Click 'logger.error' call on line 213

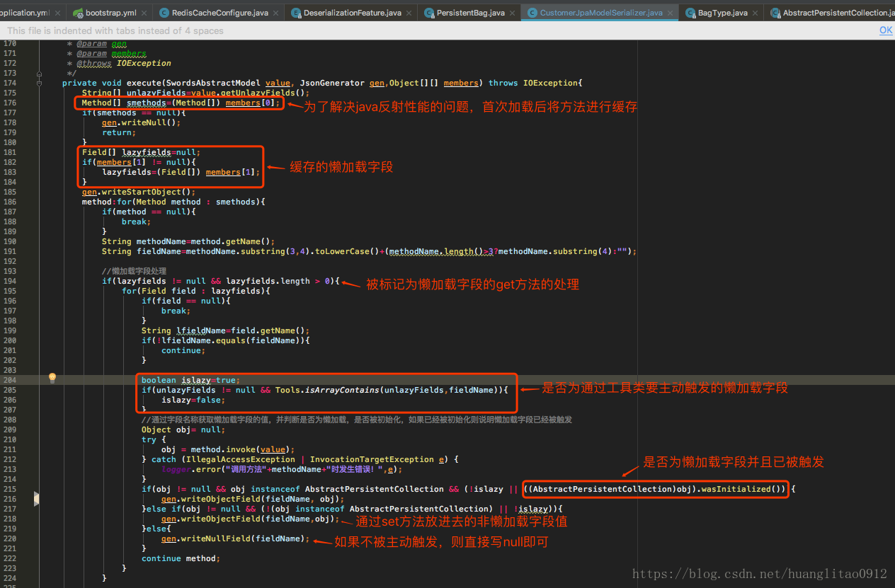(190, 469)
